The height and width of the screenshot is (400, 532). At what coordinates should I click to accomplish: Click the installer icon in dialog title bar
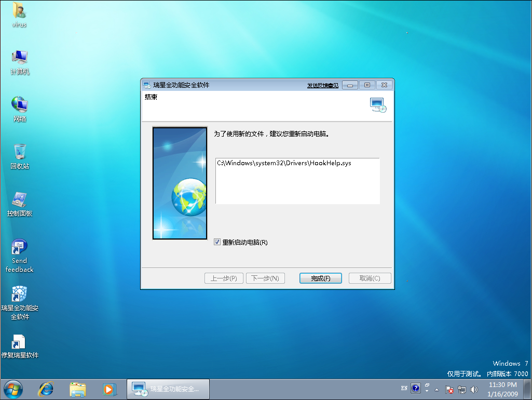(x=147, y=85)
